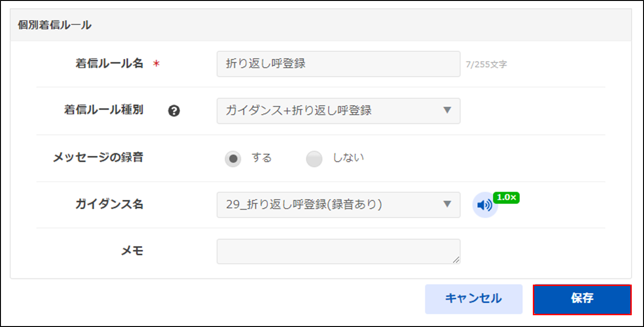Click into the empty メモ text area
This screenshot has width=644, height=327.
point(338,252)
